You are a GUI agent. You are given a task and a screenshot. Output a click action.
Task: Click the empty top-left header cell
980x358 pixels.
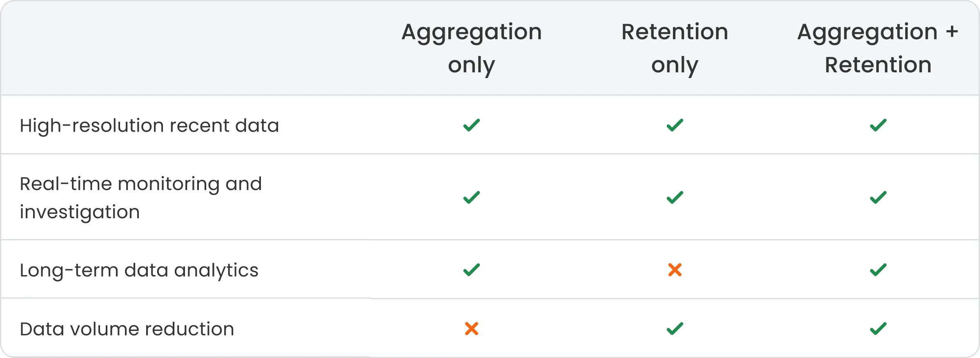184,48
